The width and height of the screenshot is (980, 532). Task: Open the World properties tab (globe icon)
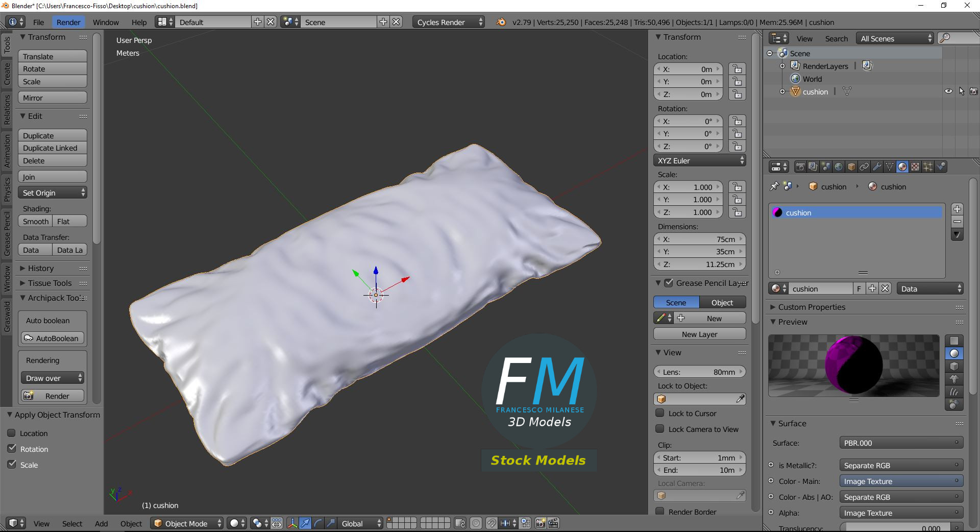[839, 167]
